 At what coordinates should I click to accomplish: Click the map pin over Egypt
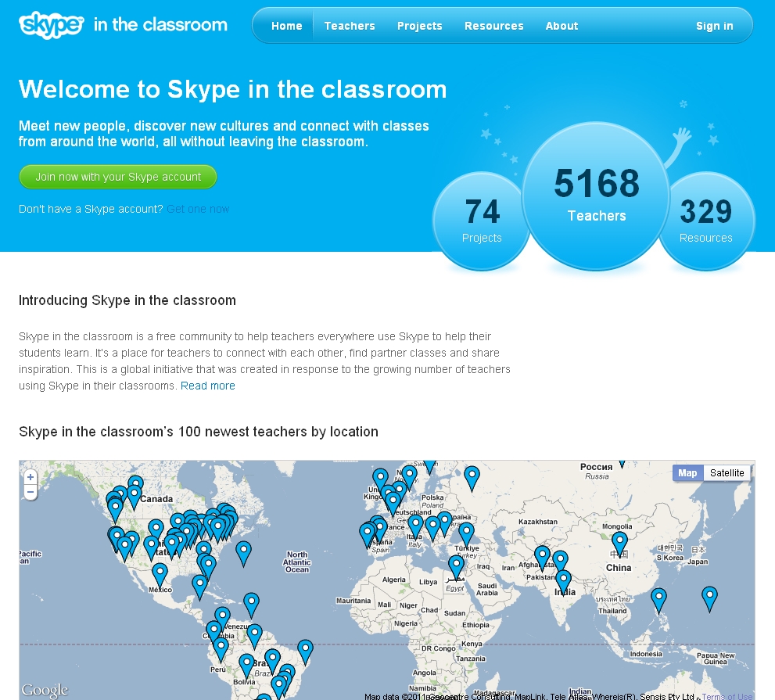(x=456, y=564)
